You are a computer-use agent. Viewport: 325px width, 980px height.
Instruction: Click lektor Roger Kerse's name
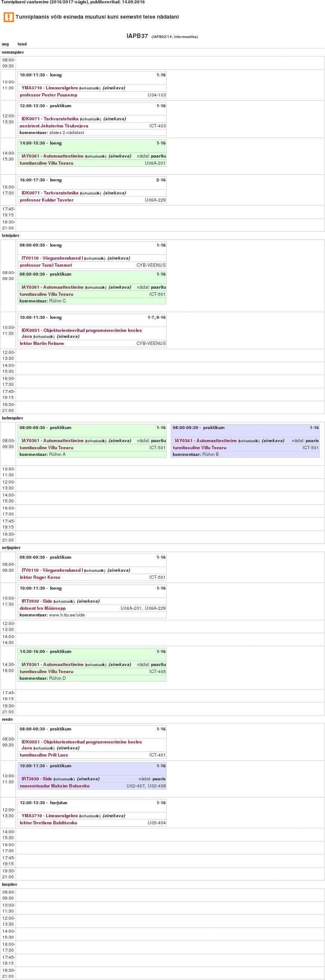click(40, 577)
